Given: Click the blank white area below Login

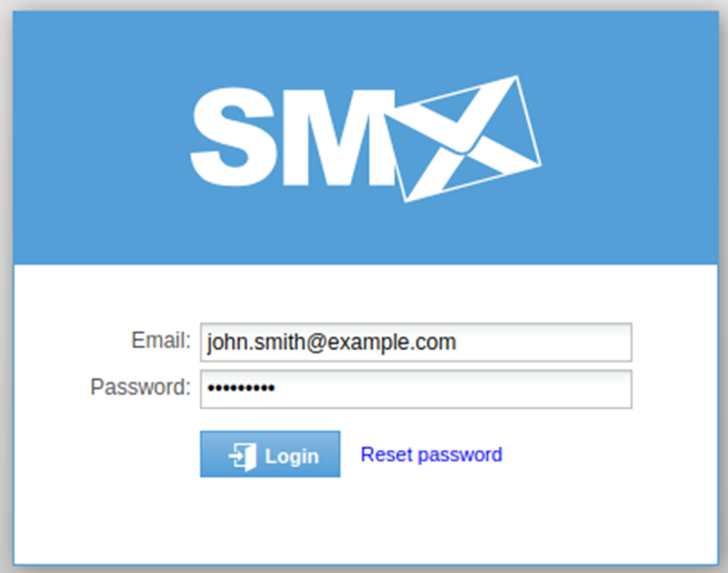Looking at the screenshot, I should (364, 520).
